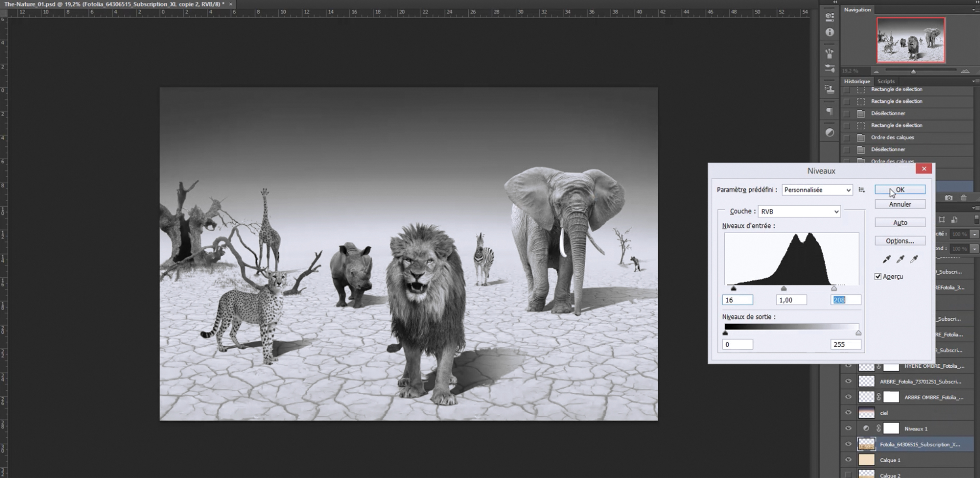The width and height of the screenshot is (980, 478).
Task: Open the Options... button in Niveaux
Action: pyautogui.click(x=900, y=241)
